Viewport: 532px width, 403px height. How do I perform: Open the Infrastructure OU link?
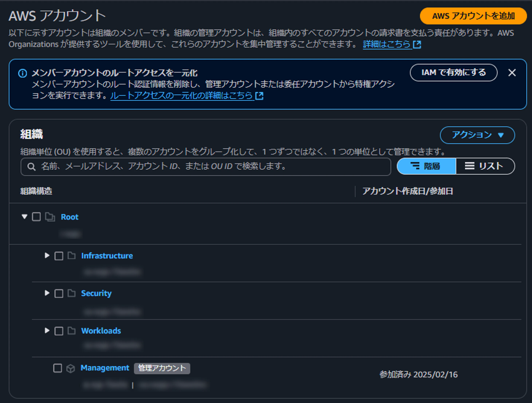pos(107,256)
